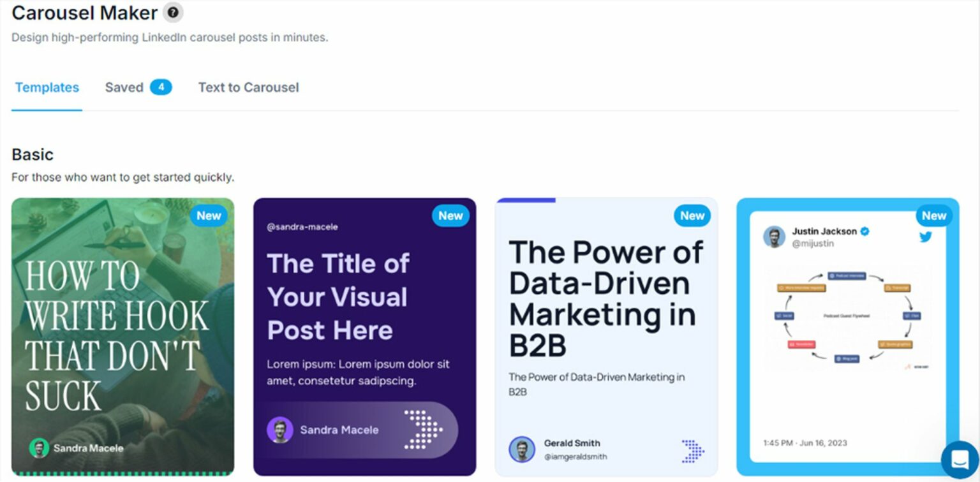
Task: Click the Carousel Maker page title
Action: click(84, 13)
